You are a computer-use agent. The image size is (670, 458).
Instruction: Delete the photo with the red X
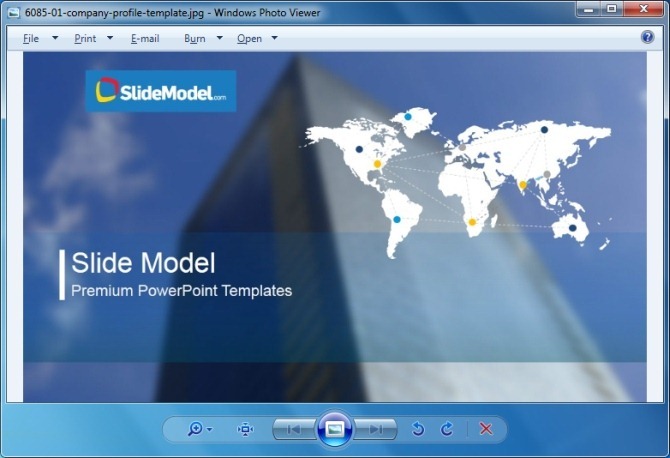[485, 429]
